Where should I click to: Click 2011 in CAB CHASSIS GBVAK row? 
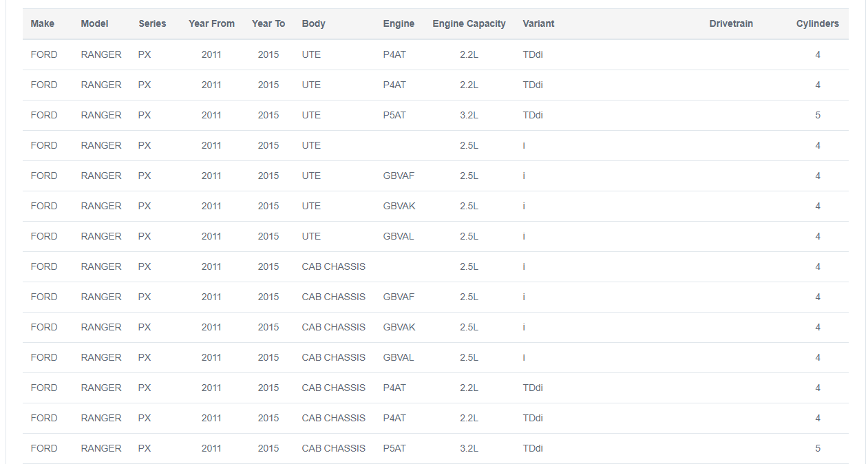[x=211, y=327]
